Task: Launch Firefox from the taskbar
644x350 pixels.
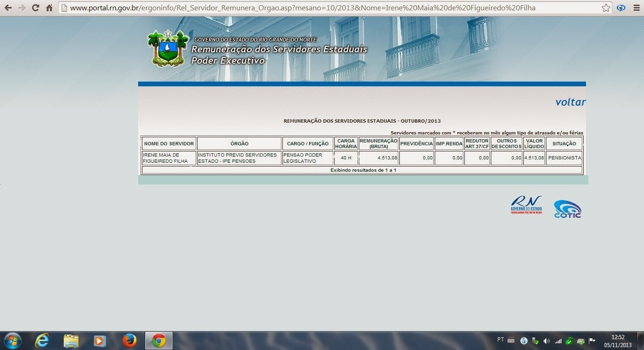Action: (x=129, y=341)
